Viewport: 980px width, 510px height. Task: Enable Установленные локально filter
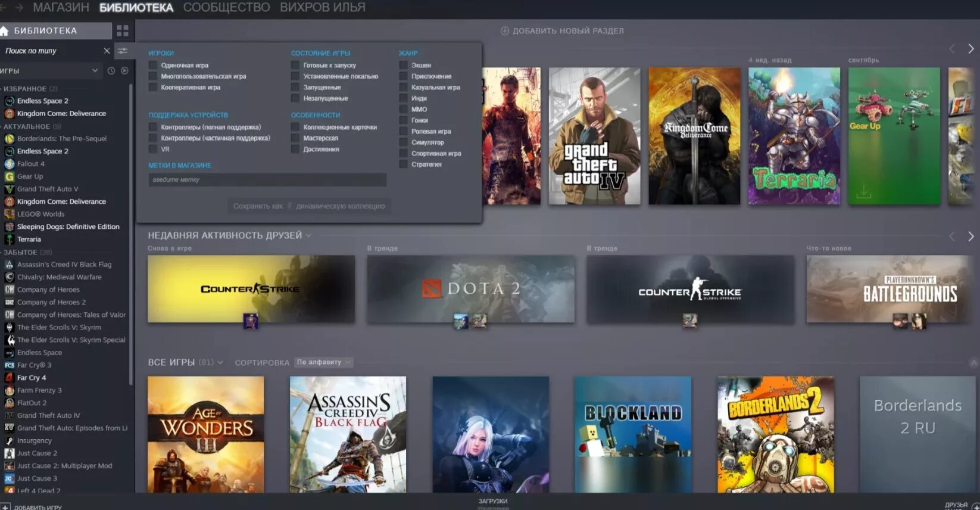click(x=295, y=76)
